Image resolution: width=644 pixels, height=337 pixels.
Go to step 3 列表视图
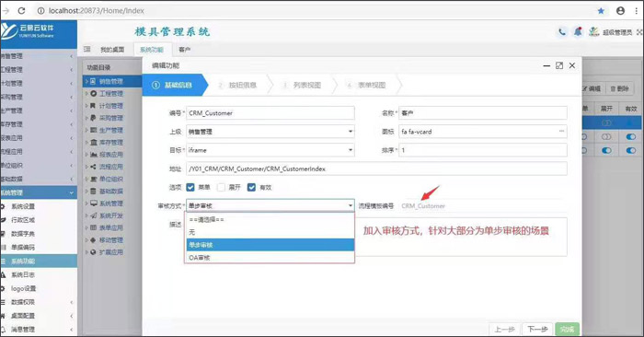tap(302, 85)
